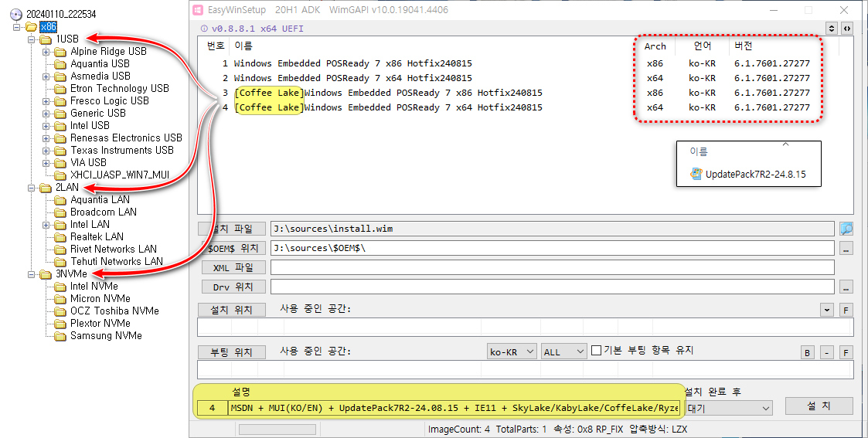Viewport: 868px width, 438px height.
Task: Click the F button in 부팅 위치 row
Action: coord(846,352)
